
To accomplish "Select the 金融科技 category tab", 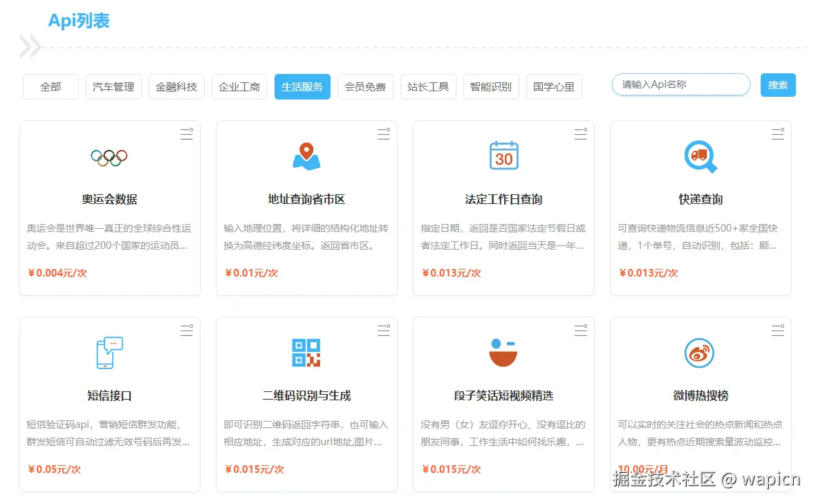I will click(x=176, y=86).
